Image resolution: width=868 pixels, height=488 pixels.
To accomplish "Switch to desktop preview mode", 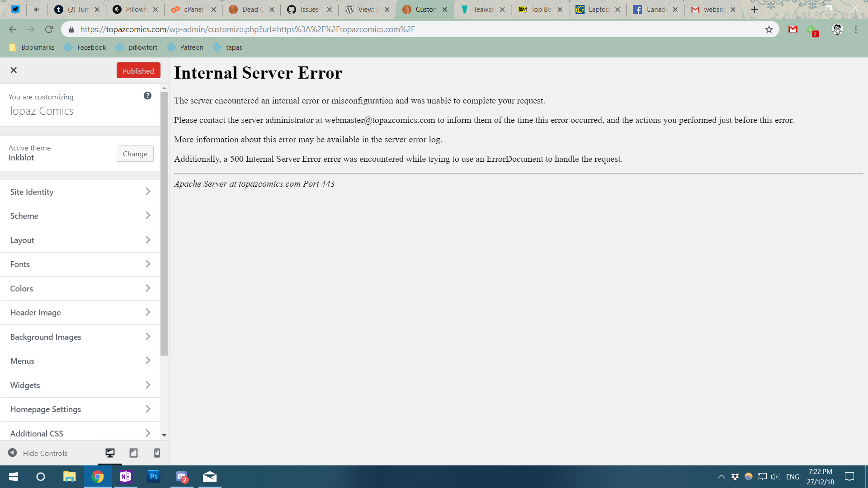I will point(110,453).
